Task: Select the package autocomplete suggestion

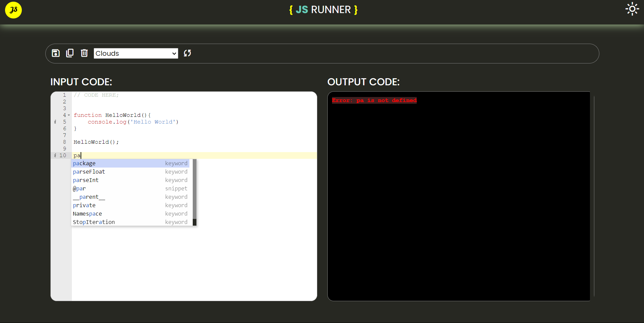Action: 131,163
